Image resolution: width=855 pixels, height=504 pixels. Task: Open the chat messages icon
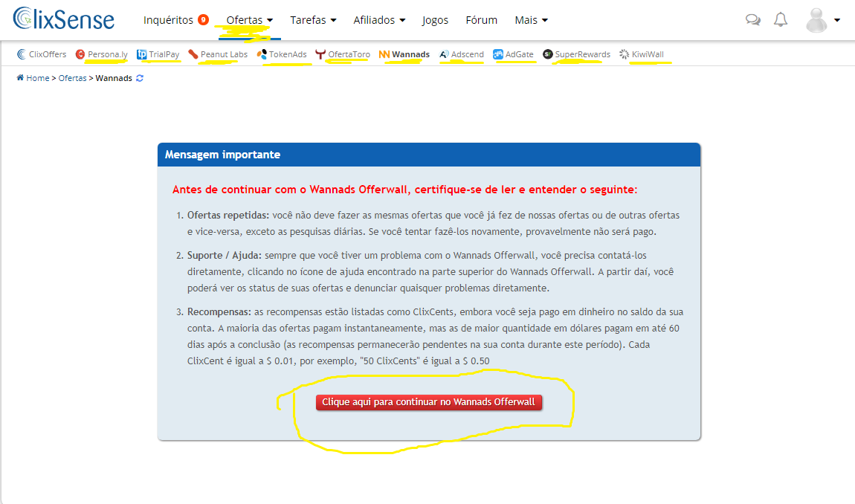click(x=753, y=20)
